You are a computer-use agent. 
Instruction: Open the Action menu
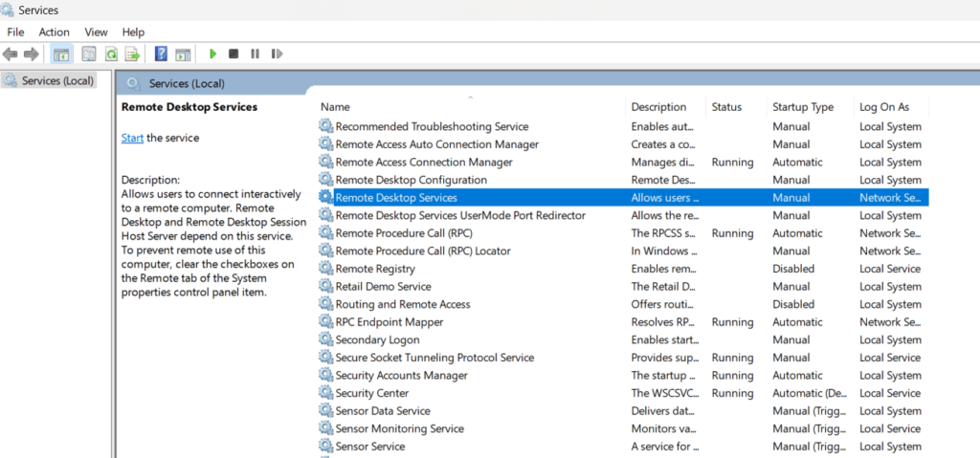(54, 33)
